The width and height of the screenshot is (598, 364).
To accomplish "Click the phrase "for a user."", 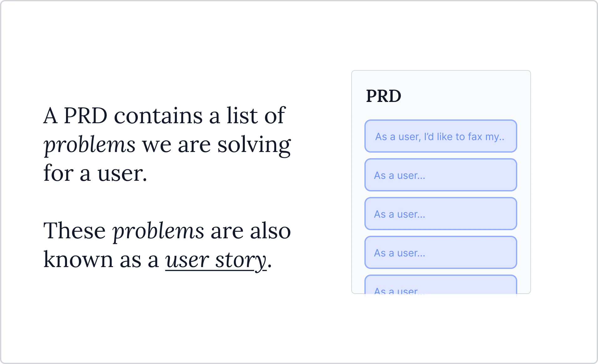I will 95,174.
